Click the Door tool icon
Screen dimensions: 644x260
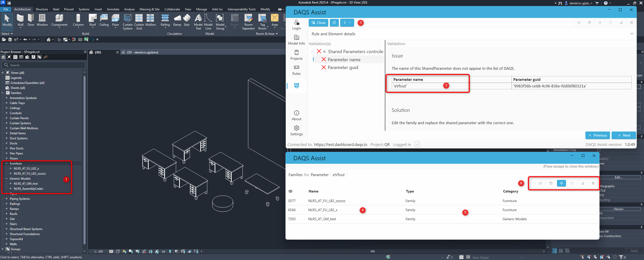coord(31,20)
